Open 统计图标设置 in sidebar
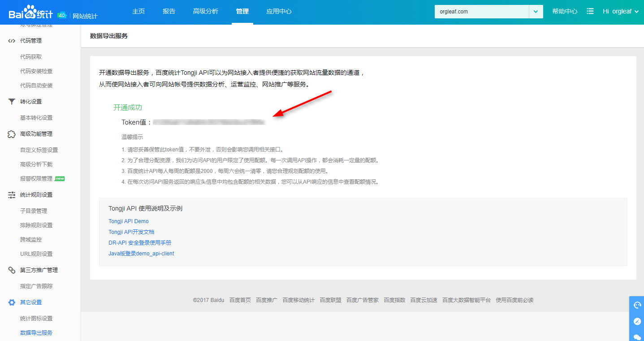Viewport: 644px width, 341px height. [36, 319]
